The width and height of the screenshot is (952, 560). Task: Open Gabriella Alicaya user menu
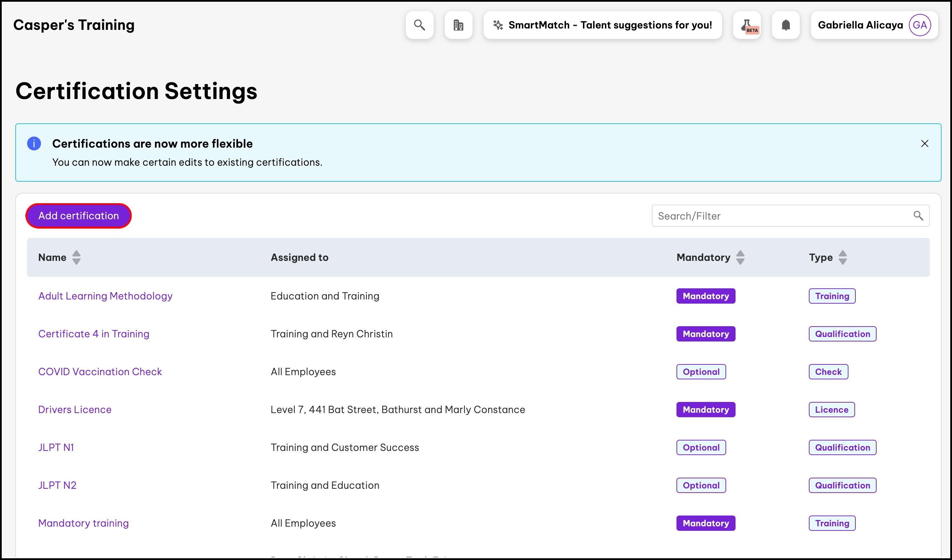coord(860,25)
